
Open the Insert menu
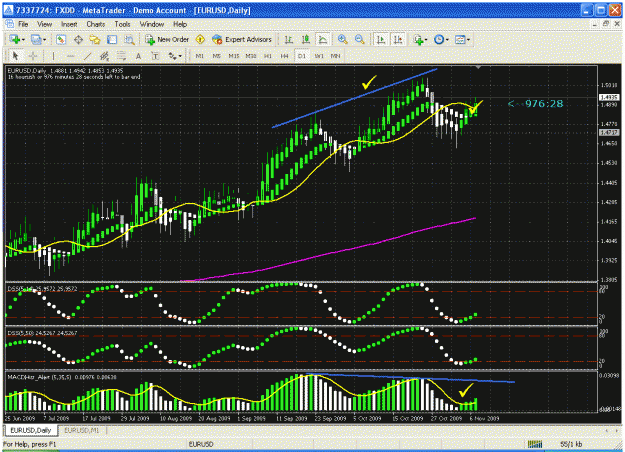(69, 24)
